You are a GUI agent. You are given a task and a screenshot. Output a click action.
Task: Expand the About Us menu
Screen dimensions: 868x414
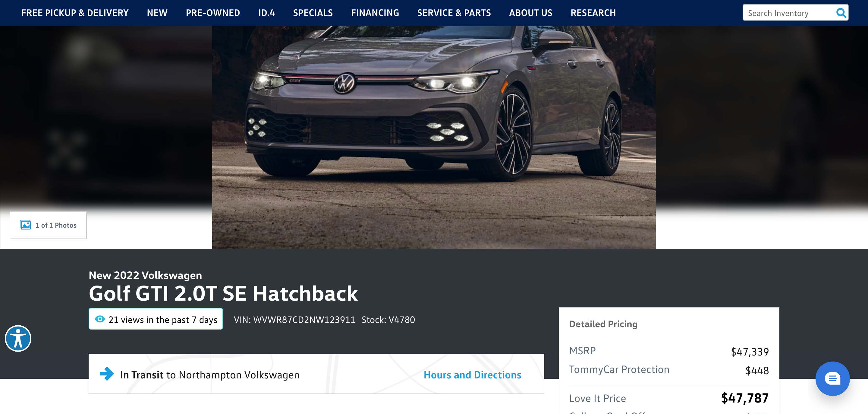click(530, 13)
